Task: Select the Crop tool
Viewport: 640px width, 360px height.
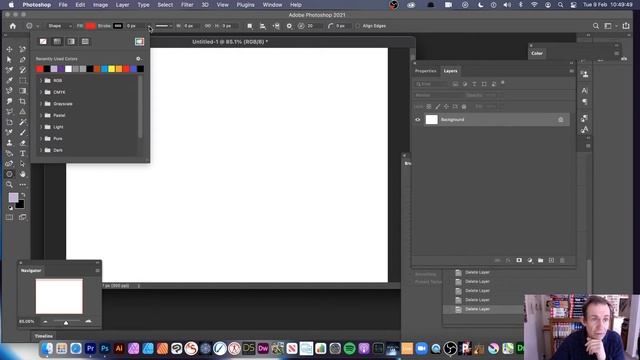Action: [22, 101]
